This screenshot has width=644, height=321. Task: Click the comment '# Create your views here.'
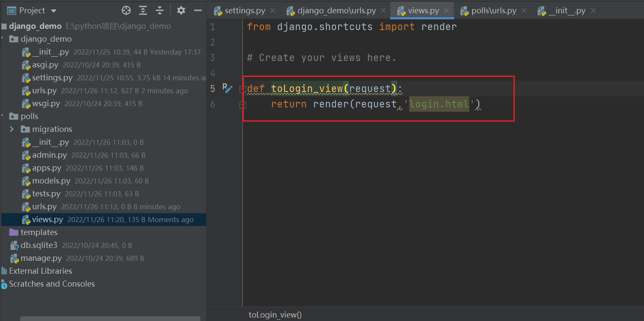click(x=322, y=58)
